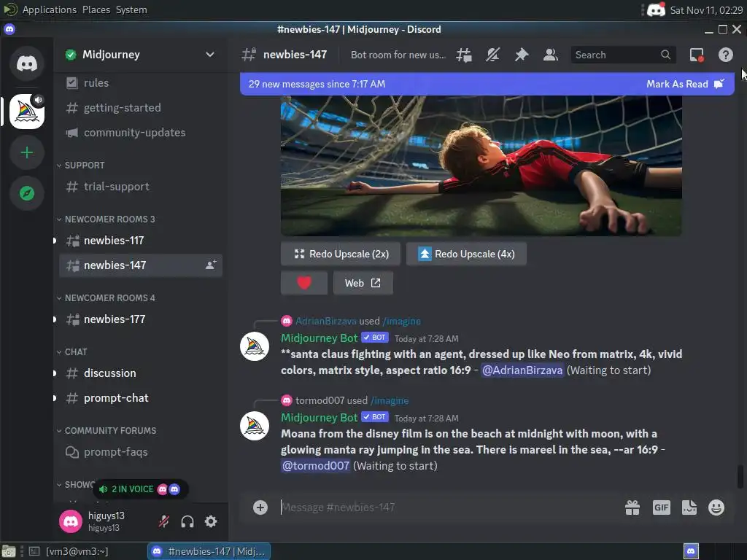Click the Message #newbies-147 text box
The width and height of the screenshot is (747, 560).
[448, 507]
